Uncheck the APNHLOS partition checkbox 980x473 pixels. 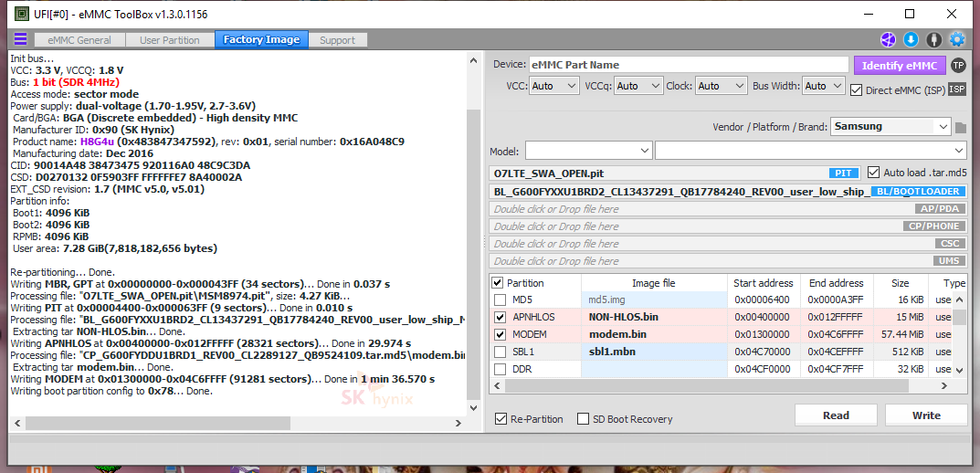coord(500,317)
